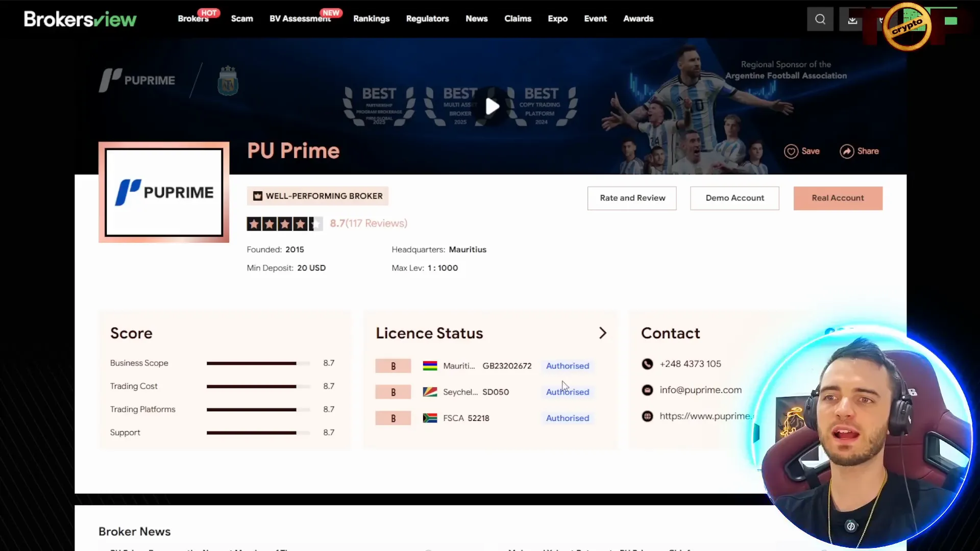Click the email envelope icon in Contact

(x=647, y=390)
